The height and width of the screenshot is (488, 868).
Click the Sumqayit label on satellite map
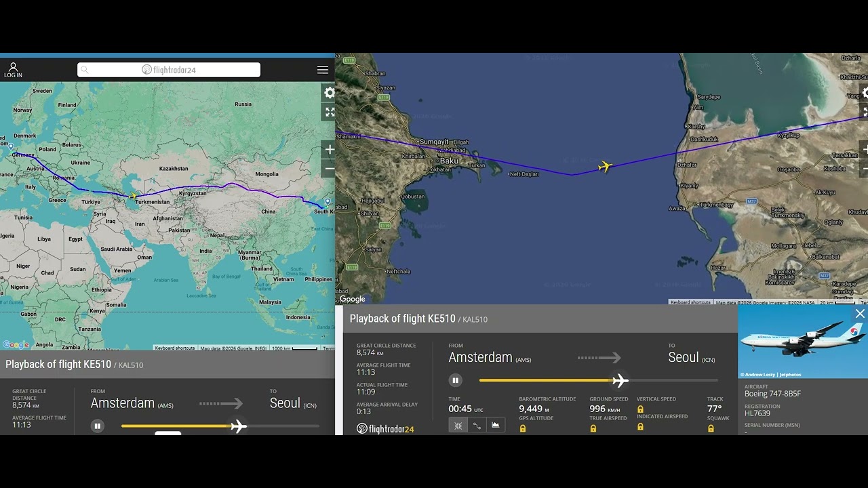434,142
